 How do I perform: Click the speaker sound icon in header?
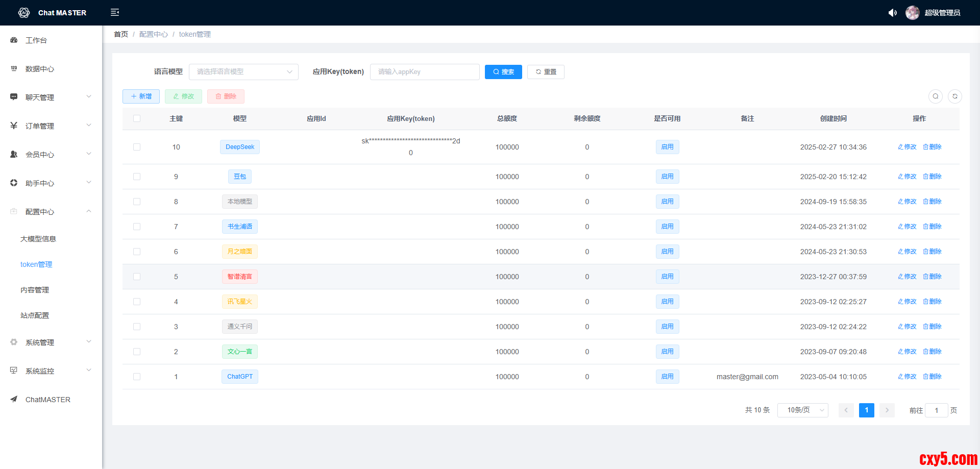892,13
